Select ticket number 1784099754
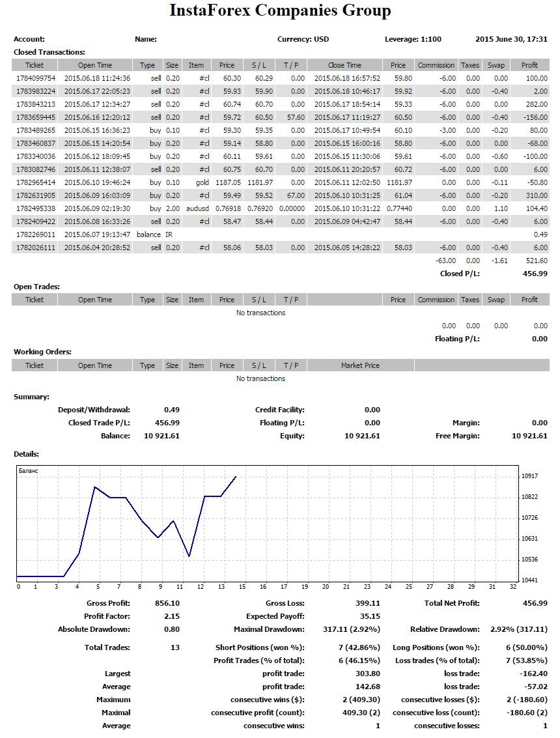 click(36, 78)
